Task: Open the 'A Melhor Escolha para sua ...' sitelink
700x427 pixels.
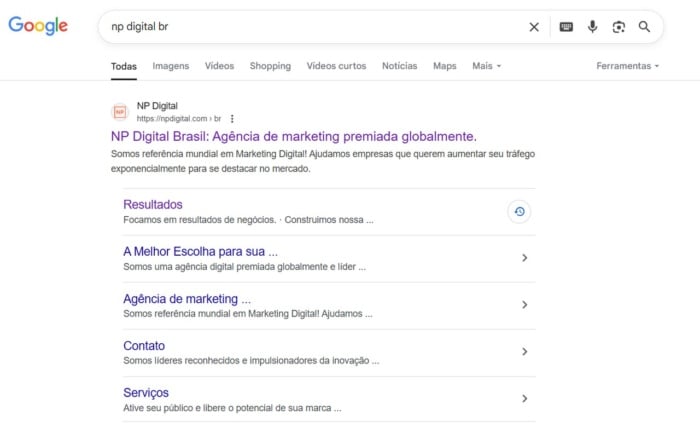Action: (200, 251)
